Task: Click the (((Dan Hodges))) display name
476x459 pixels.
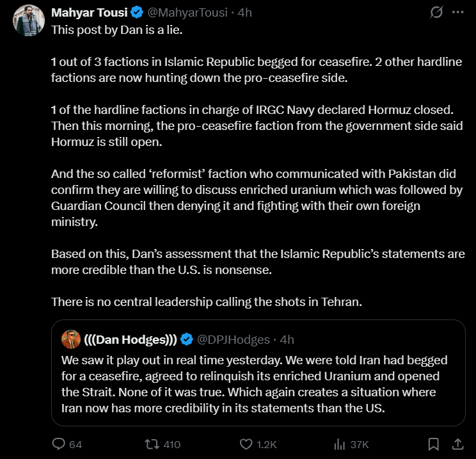Action: pyautogui.click(x=130, y=339)
